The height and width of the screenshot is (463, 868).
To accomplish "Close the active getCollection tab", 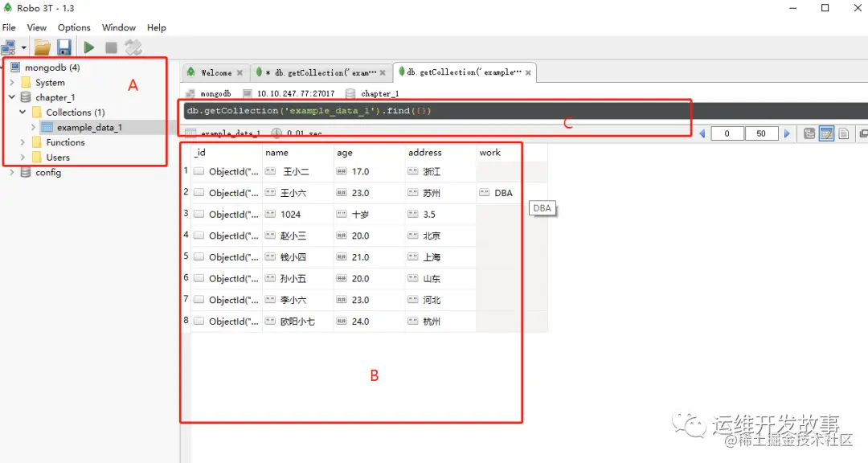I will tap(528, 72).
